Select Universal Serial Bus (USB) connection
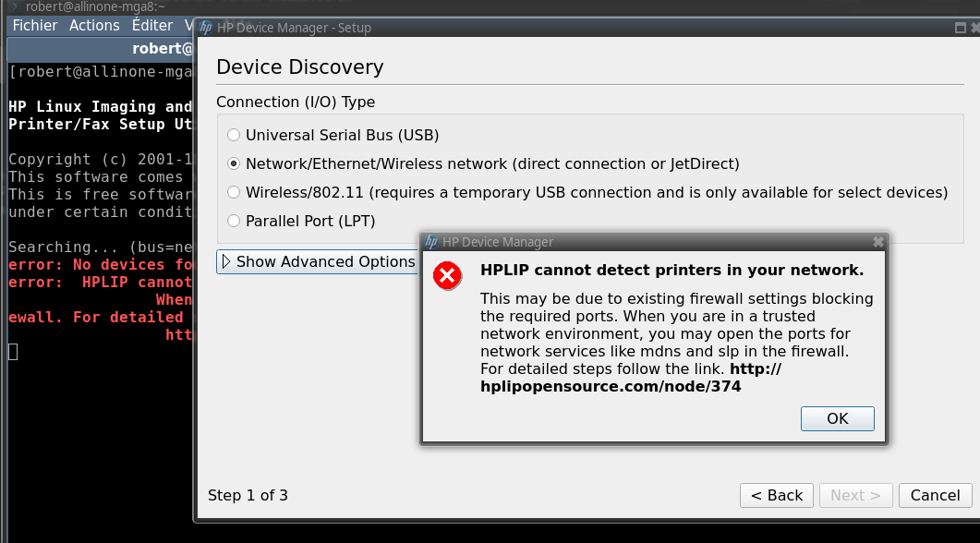The height and width of the screenshot is (543, 980). [x=234, y=135]
